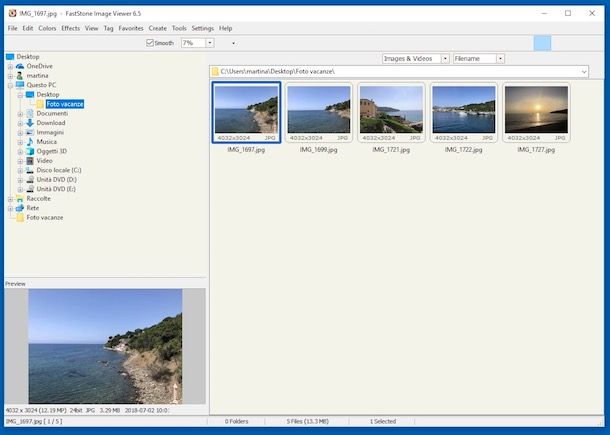Image resolution: width=610 pixels, height=435 pixels.
Task: Click the Video folder icon
Action: point(30,160)
